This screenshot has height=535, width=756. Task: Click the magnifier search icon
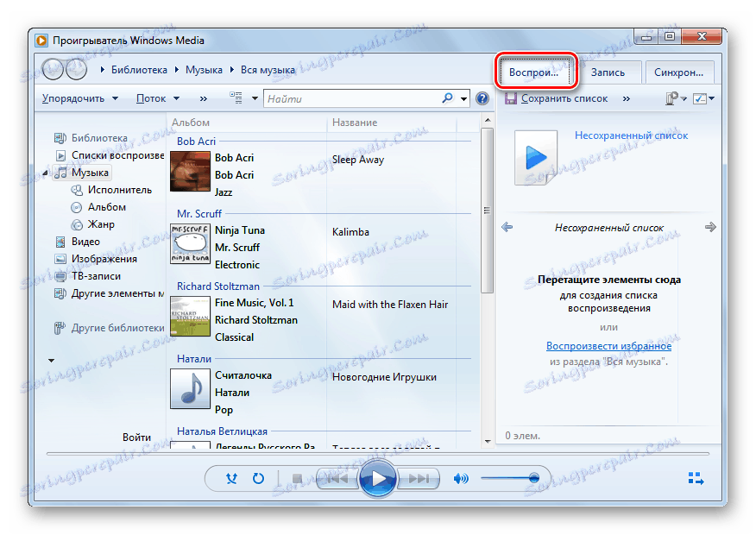pos(447,98)
